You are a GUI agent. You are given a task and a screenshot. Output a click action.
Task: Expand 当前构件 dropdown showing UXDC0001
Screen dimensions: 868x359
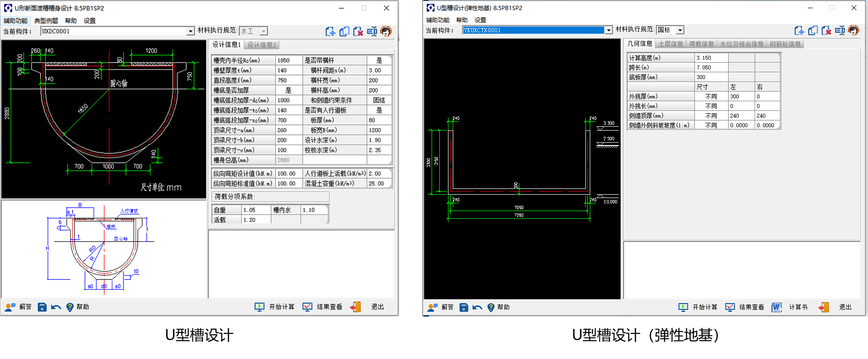[x=190, y=31]
